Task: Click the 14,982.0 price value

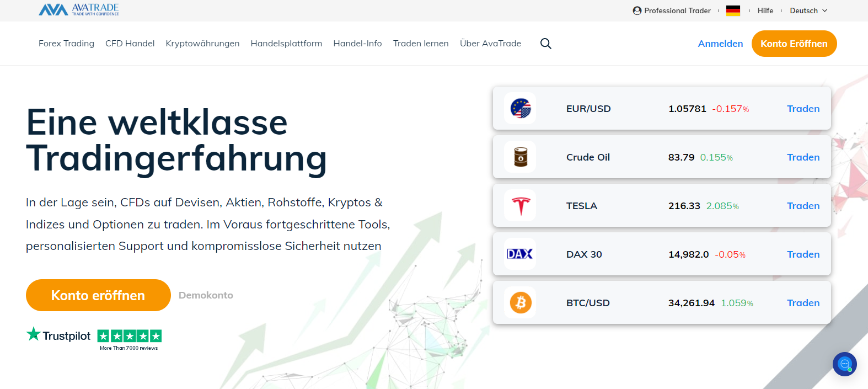Action: click(689, 254)
